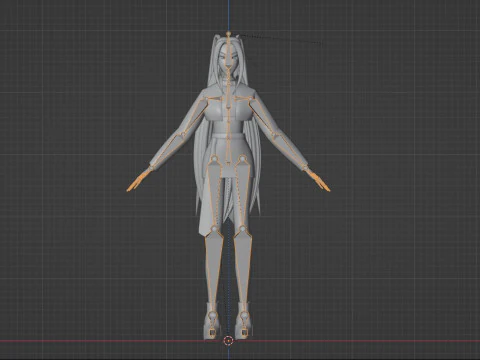Select the forearm bone on viewer's left

pos(166,150)
